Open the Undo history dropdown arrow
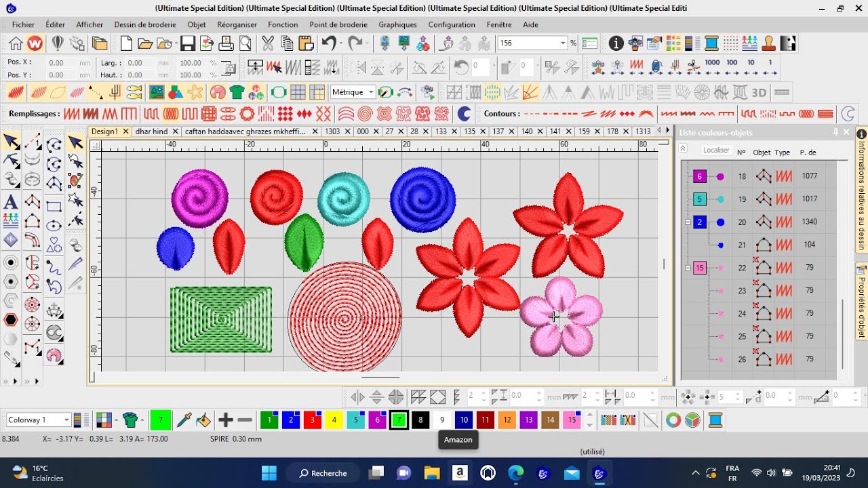868x488 pixels. click(x=342, y=43)
